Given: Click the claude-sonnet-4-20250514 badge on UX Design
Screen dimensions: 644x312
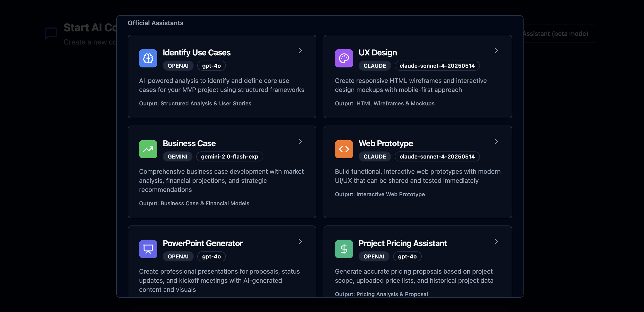Looking at the screenshot, I should (437, 66).
